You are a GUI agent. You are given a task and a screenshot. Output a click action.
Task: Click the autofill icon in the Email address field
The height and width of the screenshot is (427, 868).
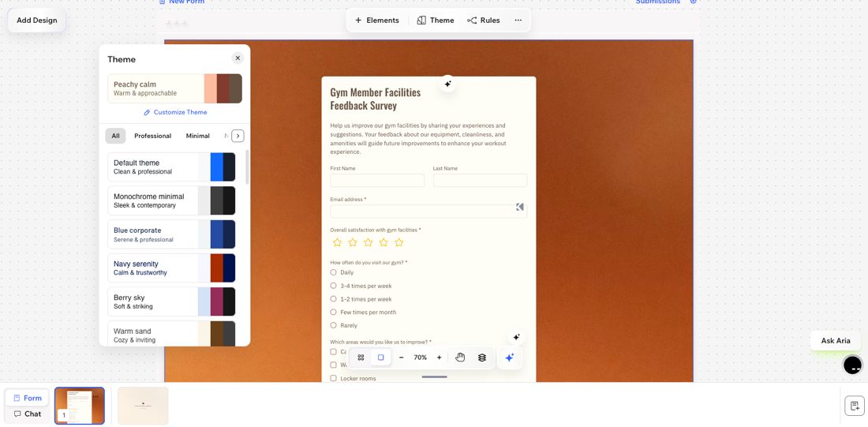coord(519,207)
